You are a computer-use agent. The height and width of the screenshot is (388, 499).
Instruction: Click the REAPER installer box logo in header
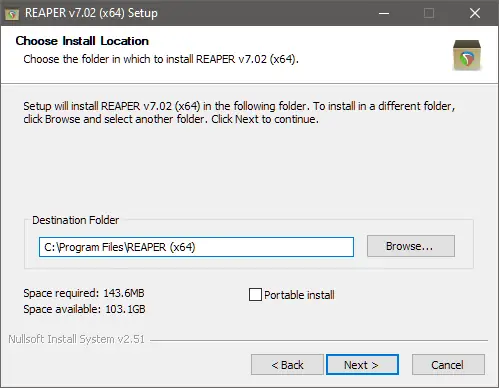point(467,55)
